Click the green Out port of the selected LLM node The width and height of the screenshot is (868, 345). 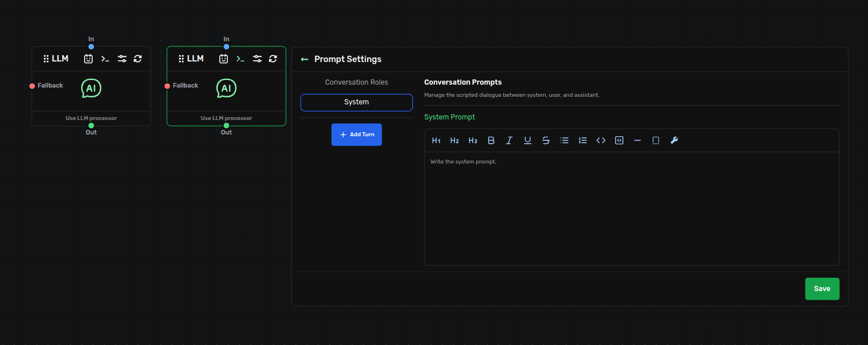(226, 125)
